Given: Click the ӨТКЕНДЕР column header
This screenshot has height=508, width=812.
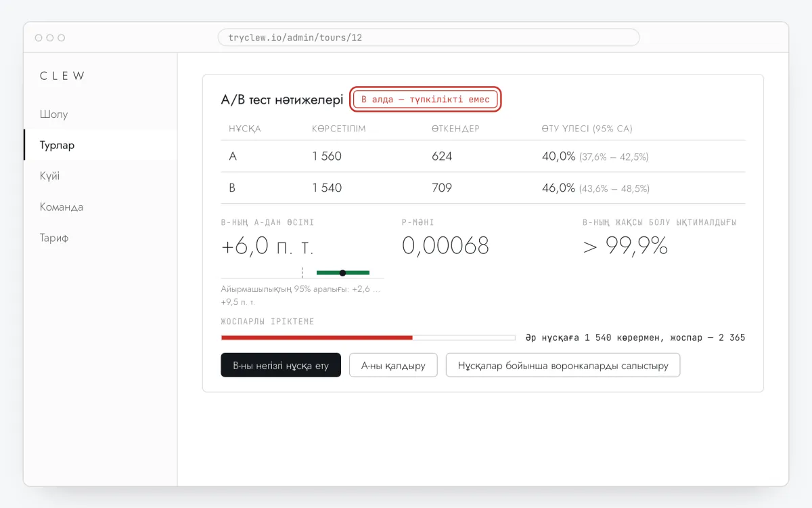Looking at the screenshot, I should click(x=455, y=129).
